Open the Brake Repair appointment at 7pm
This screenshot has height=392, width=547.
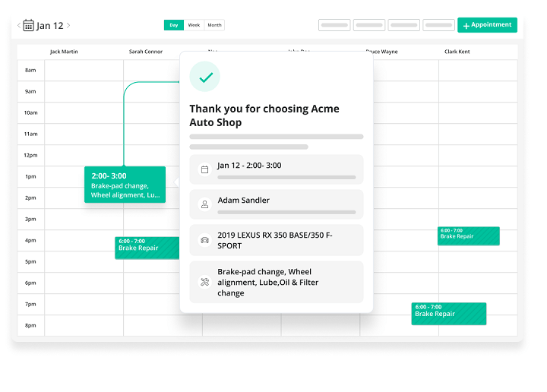448,314
